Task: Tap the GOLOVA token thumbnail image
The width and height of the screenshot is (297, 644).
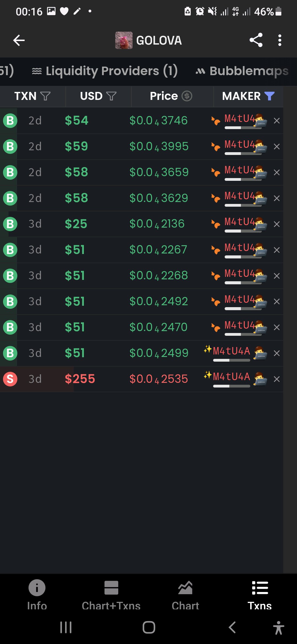Action: pyautogui.click(x=124, y=40)
